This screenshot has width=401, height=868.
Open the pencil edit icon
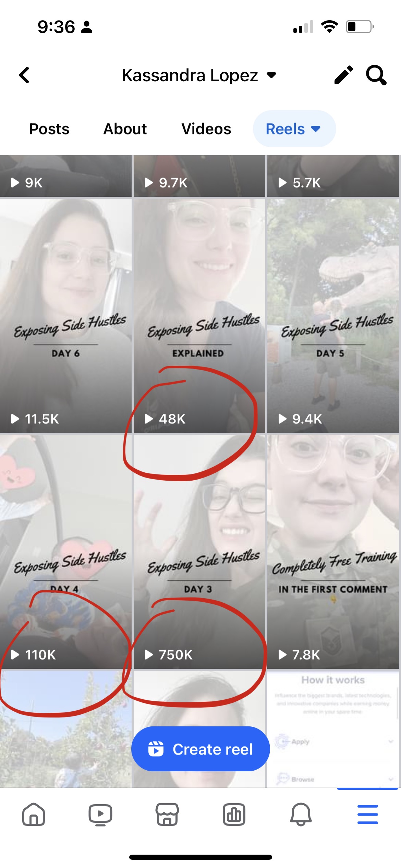(x=343, y=75)
